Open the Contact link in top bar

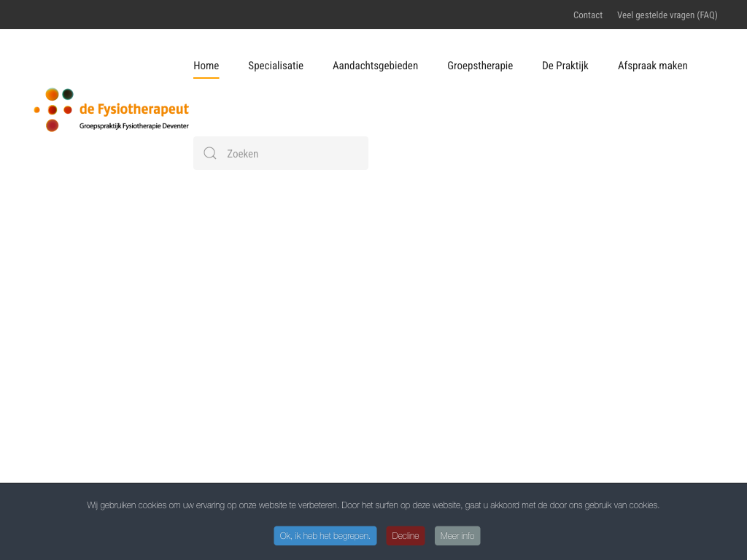pos(587,15)
